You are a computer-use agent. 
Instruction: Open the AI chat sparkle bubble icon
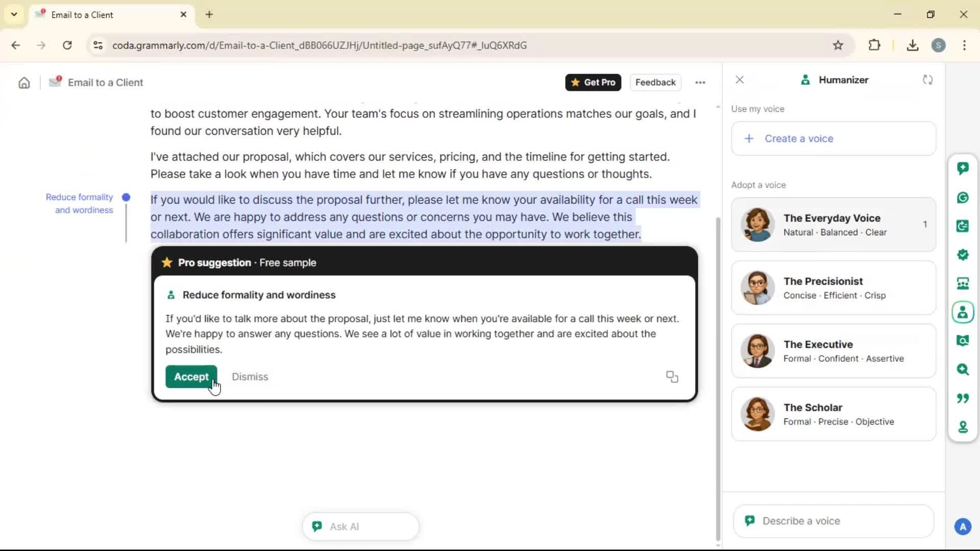963,168
